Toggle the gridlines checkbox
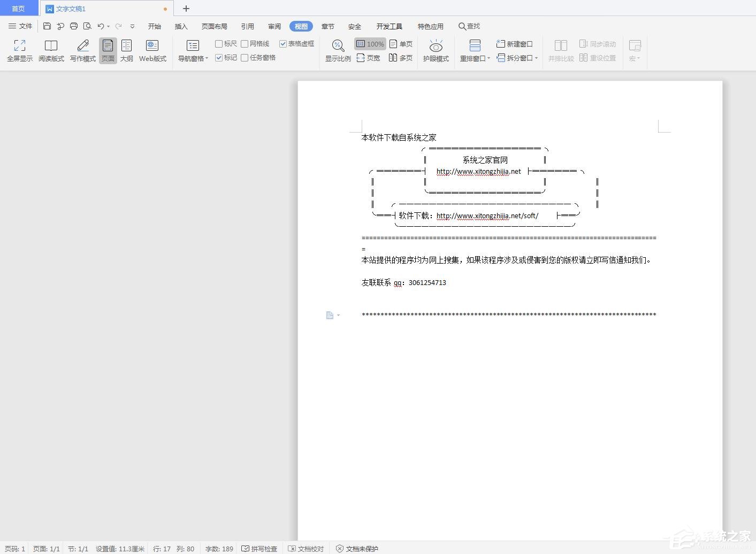 coord(245,44)
